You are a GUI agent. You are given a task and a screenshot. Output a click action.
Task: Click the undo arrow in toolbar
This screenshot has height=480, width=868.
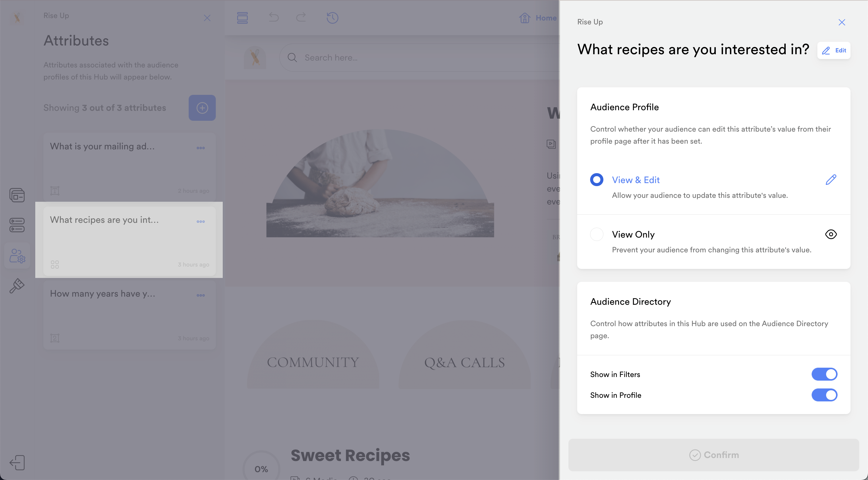(274, 17)
